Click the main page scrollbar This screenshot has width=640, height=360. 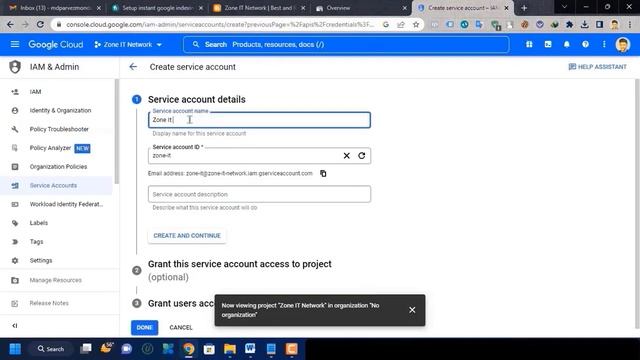pos(637,204)
